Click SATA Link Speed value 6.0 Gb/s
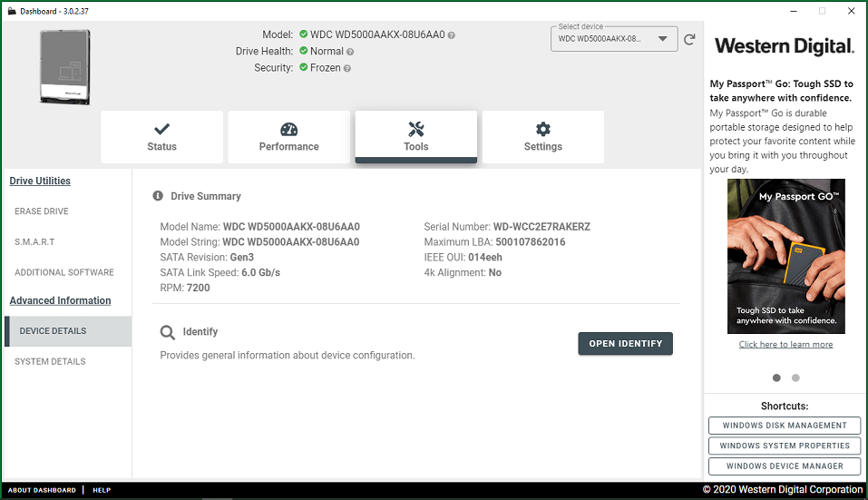 coord(260,272)
